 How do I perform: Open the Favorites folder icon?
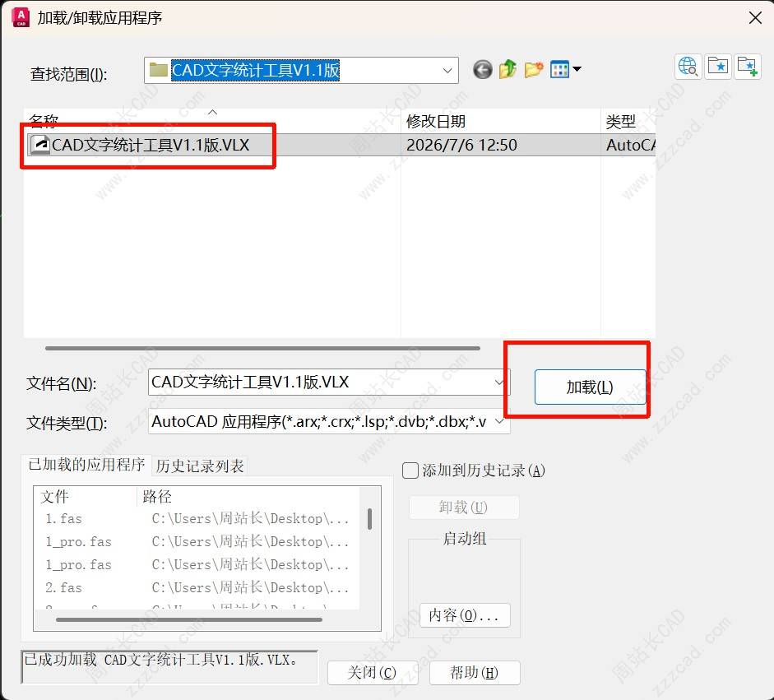pos(718,66)
